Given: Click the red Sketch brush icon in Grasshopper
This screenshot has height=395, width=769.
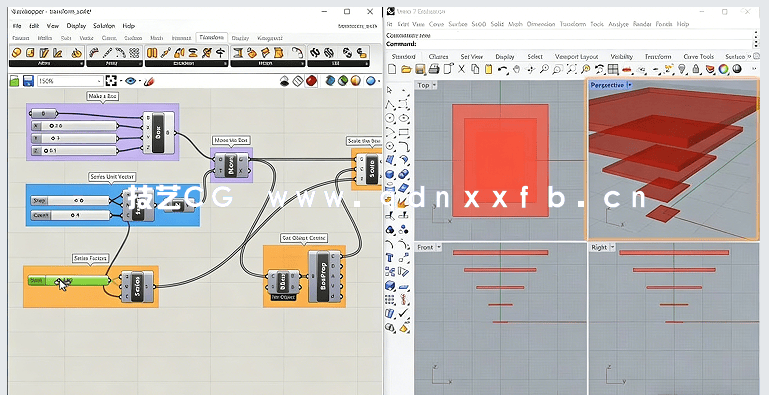Looking at the screenshot, I should 150,81.
